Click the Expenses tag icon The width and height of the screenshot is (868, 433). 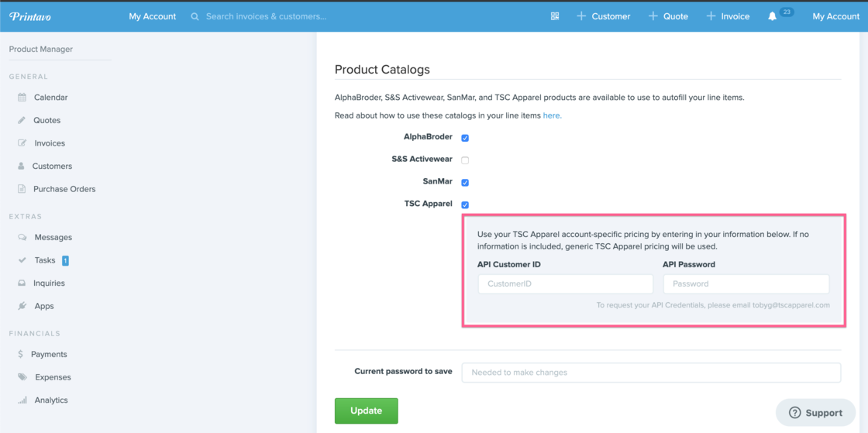[22, 377]
